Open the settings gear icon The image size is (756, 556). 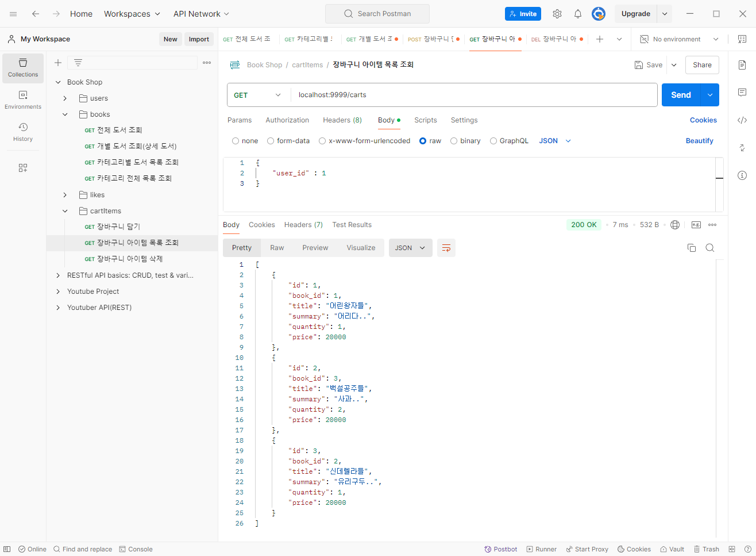tap(557, 14)
